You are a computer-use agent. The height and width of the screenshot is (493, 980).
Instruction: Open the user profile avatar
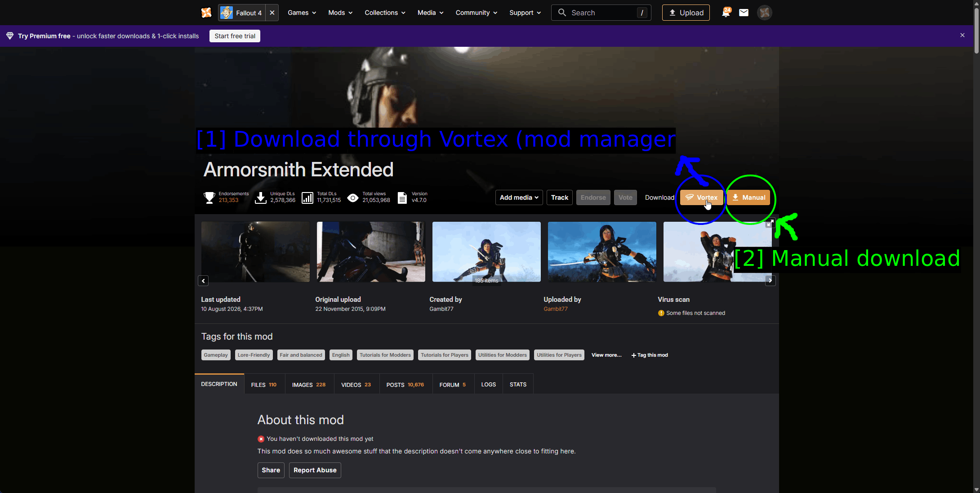(764, 13)
